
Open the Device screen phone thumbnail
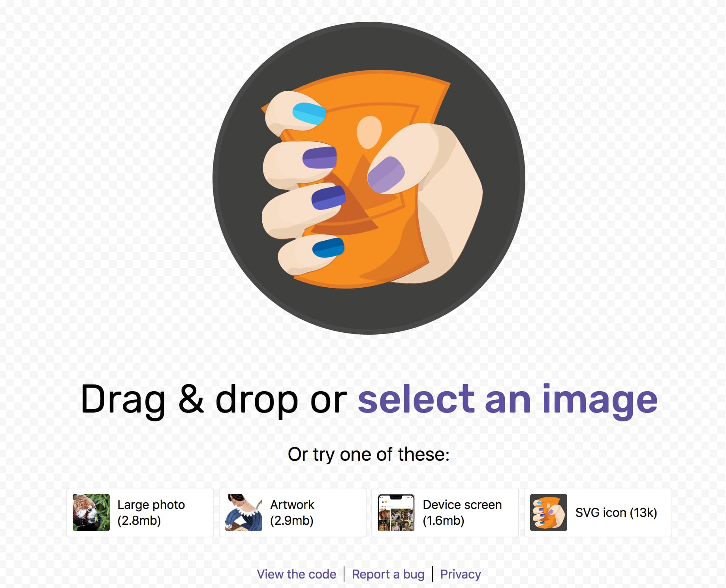396,513
